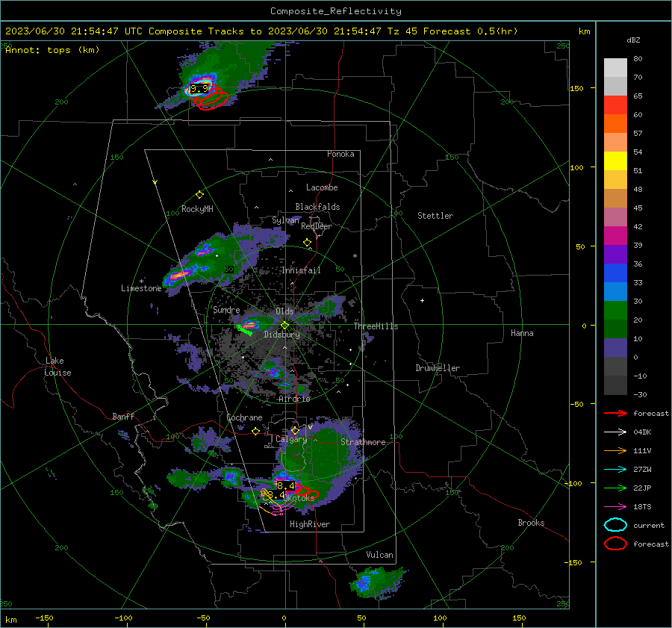Screen dimensions: 672x628
Task: Click the light gray swatch between 80 and 70
Action: tap(615, 68)
